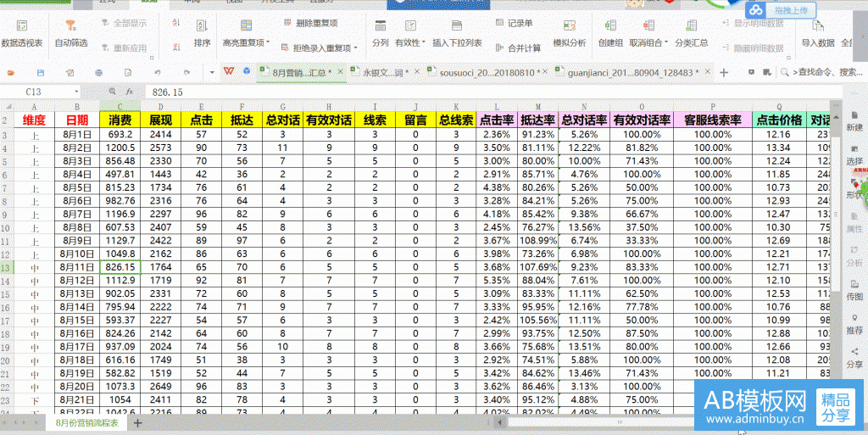Select the 8月份营销流程表 sheet tab
868x435 pixels.
tap(87, 423)
